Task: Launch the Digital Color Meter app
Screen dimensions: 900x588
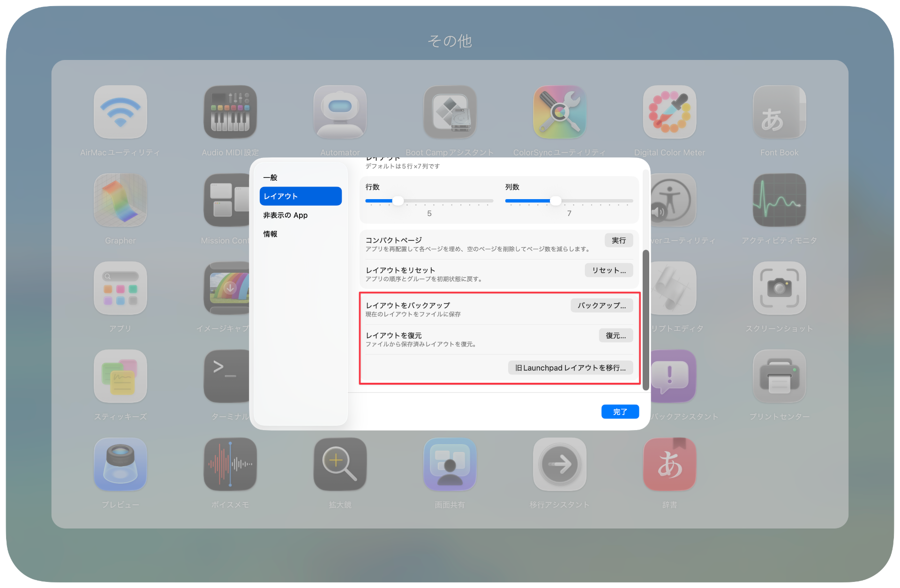Action: (x=669, y=112)
